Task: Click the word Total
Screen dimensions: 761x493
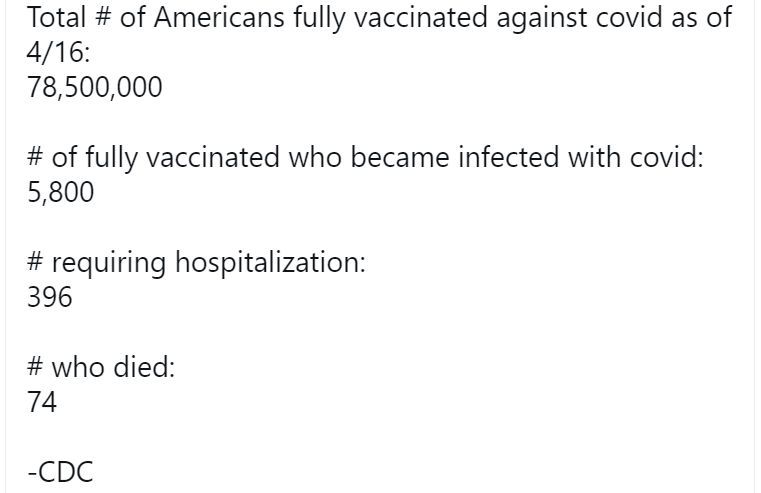Action: 56,18
